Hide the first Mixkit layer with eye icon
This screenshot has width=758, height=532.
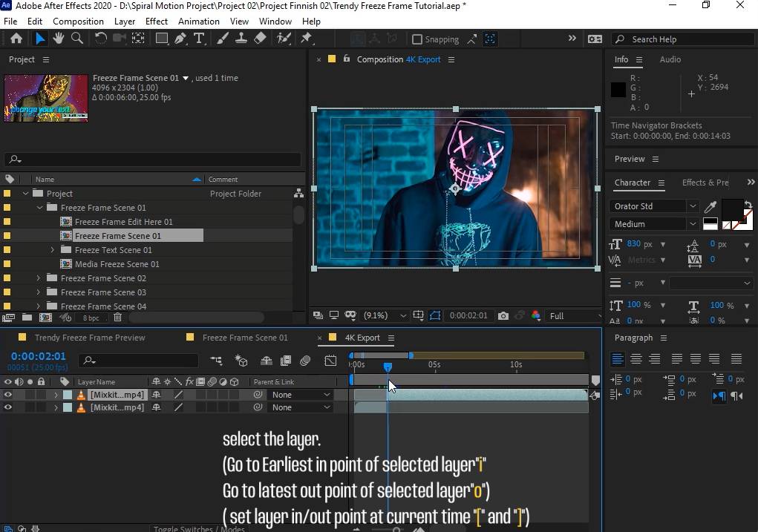click(x=8, y=395)
